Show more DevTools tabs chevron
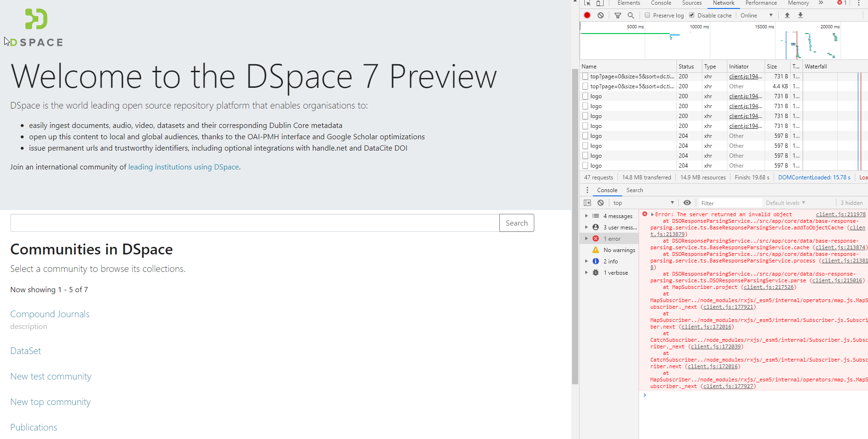This screenshot has height=439, width=868. [x=821, y=3]
